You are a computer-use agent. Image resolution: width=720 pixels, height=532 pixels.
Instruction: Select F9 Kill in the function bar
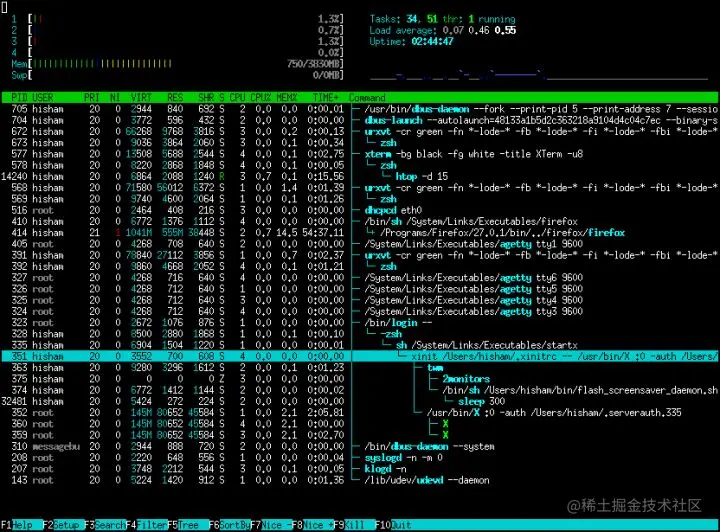click(354, 525)
